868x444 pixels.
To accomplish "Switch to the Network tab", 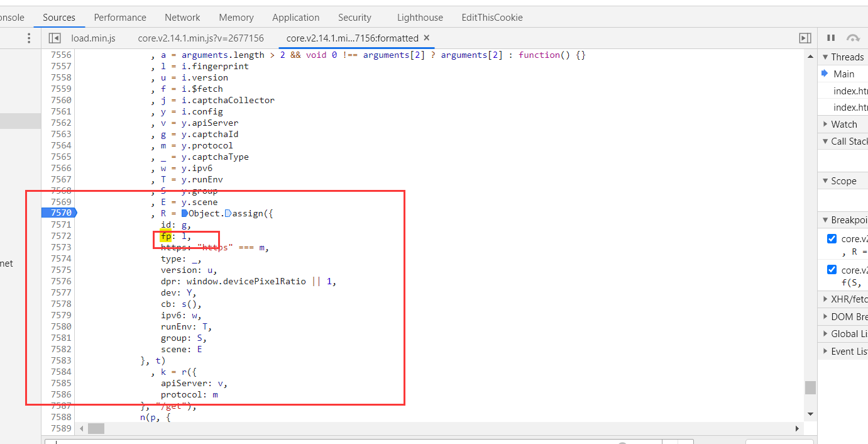I will click(x=182, y=18).
